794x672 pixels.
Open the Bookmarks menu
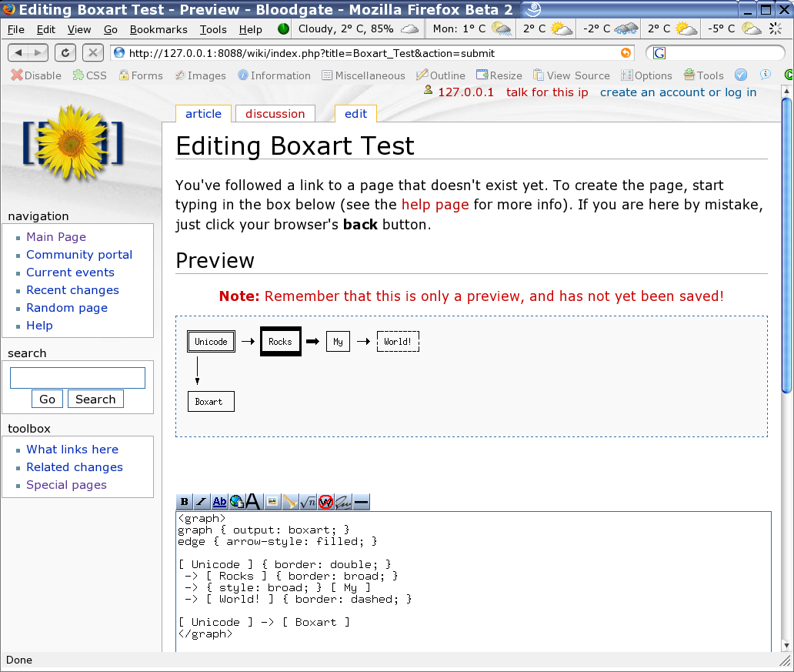[x=158, y=29]
